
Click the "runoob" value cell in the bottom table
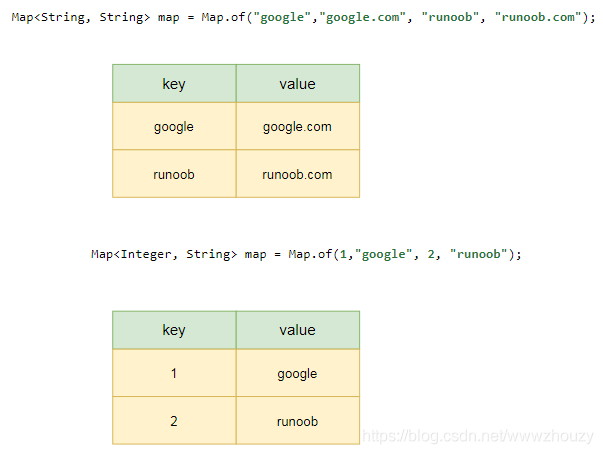(x=297, y=421)
